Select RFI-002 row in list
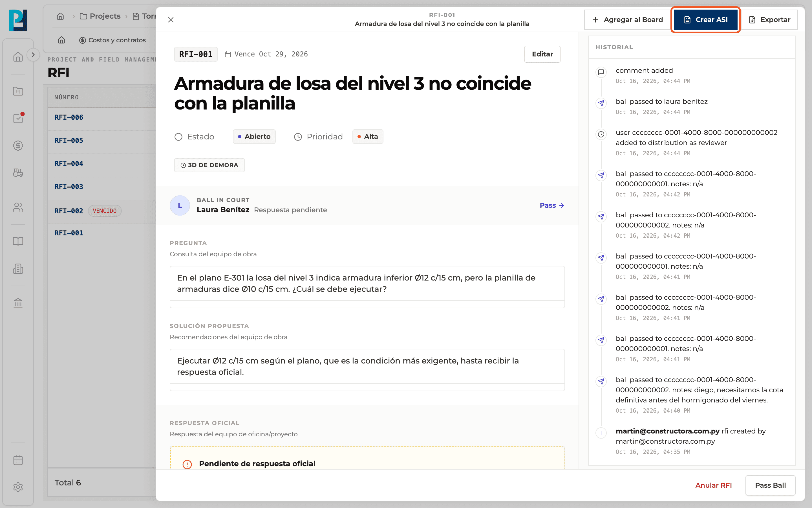Image resolution: width=812 pixels, height=508 pixels. coord(101,211)
